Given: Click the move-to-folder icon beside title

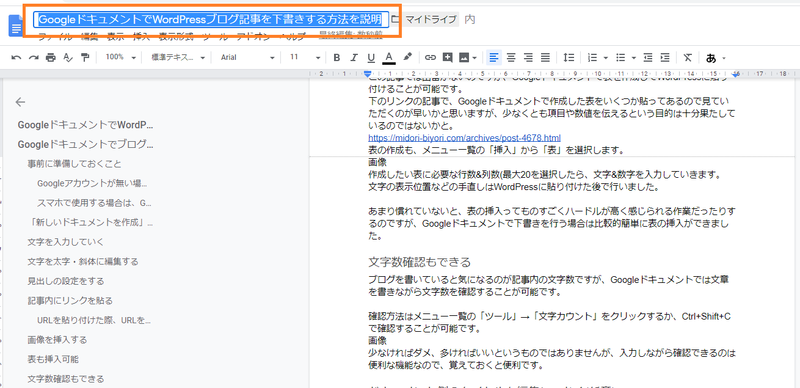Looking at the screenshot, I should tap(395, 19).
